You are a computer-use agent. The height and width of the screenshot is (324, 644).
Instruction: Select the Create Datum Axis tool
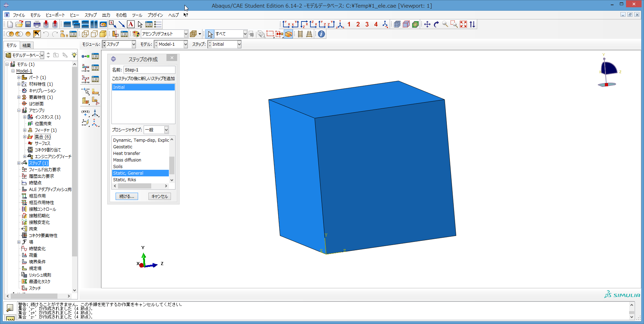96,113
